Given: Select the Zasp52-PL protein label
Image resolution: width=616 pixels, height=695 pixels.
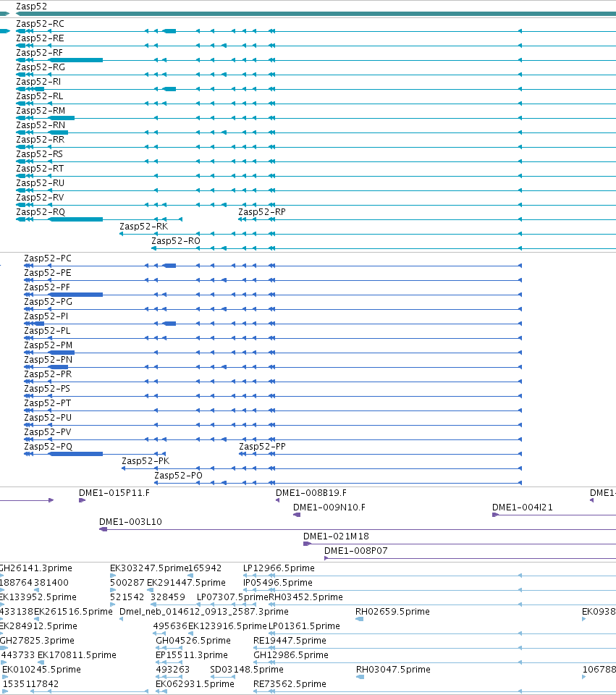Looking at the screenshot, I should [47, 331].
